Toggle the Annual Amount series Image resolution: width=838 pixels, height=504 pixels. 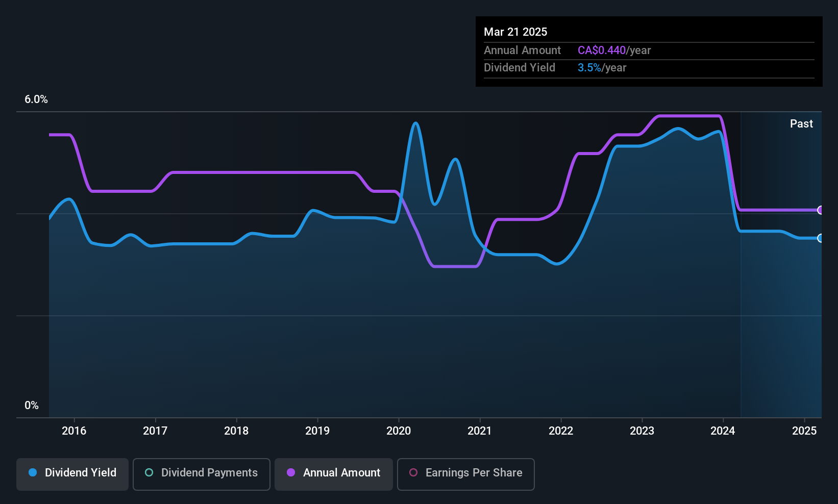point(334,474)
